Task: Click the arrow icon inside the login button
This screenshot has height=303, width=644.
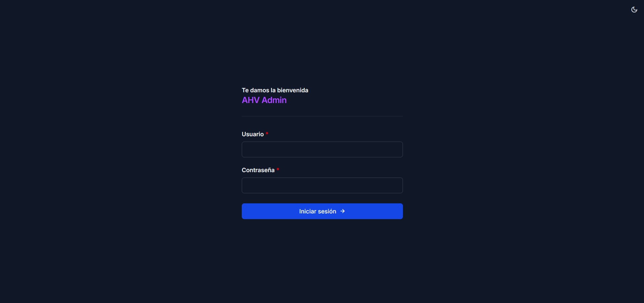Action: [x=343, y=211]
